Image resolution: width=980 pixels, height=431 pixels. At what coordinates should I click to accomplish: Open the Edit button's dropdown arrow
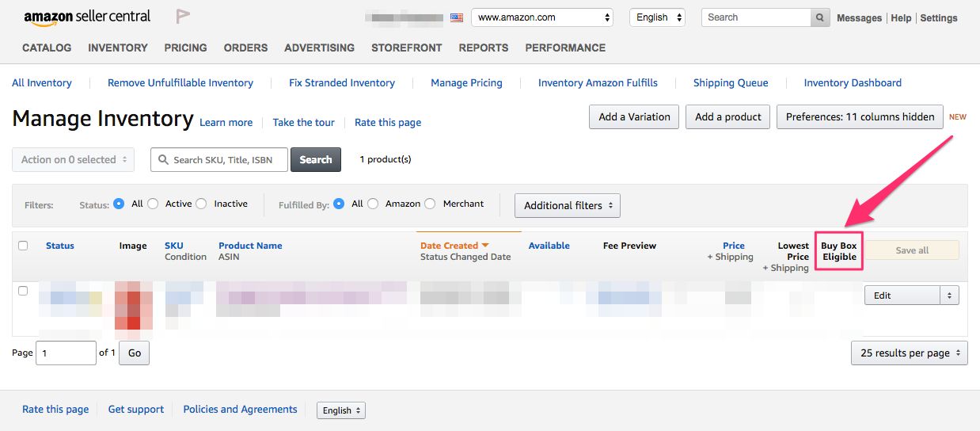(x=949, y=296)
